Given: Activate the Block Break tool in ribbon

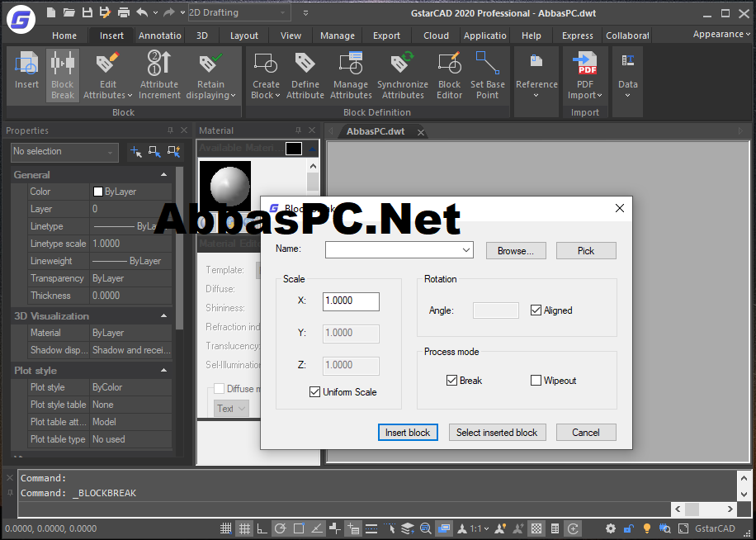Looking at the screenshot, I should click(x=63, y=75).
